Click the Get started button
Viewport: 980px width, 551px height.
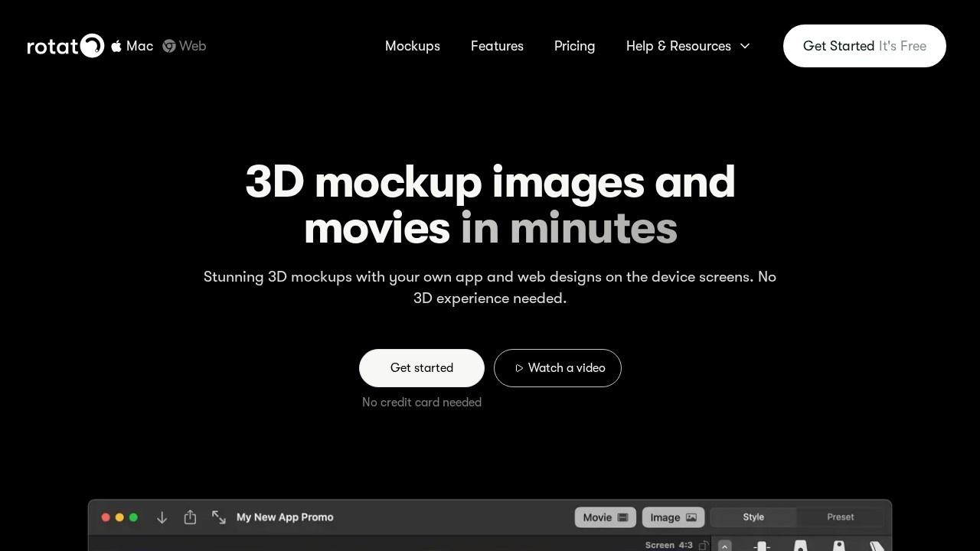tap(421, 368)
